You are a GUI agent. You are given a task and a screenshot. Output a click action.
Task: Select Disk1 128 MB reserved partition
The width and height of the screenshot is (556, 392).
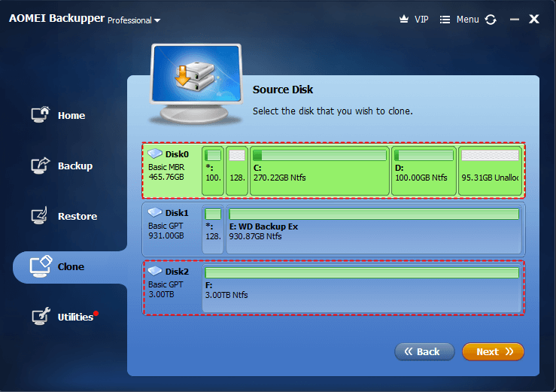point(213,229)
